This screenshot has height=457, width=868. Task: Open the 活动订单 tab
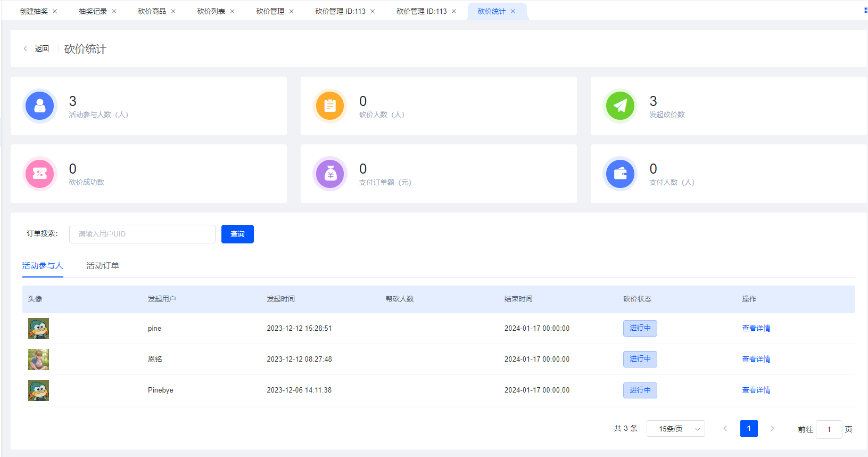[103, 266]
